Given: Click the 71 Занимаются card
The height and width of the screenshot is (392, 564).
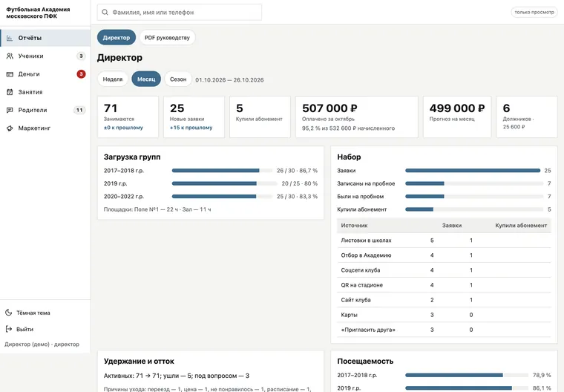Looking at the screenshot, I should 128,117.
